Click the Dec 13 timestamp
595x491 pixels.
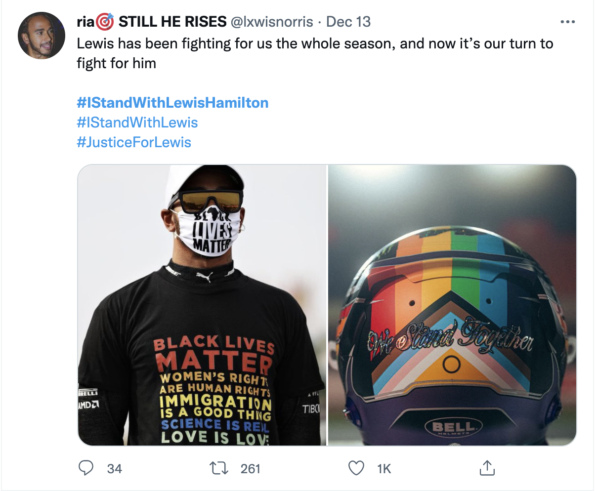[348, 22]
